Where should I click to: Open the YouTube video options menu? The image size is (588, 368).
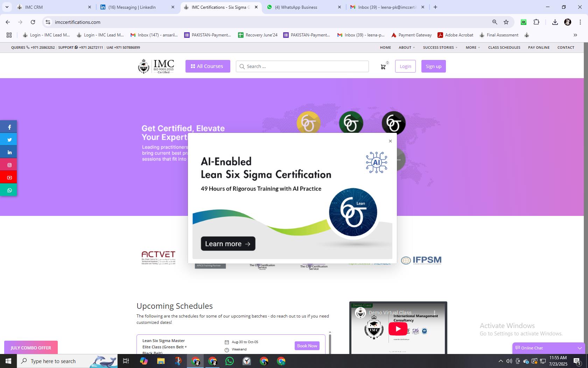pyautogui.click(x=435, y=313)
